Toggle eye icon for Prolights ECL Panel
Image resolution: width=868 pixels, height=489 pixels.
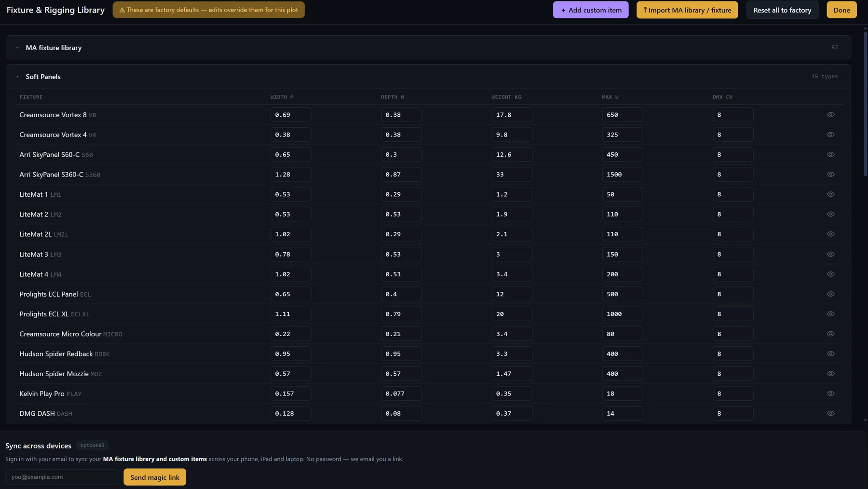pos(830,294)
